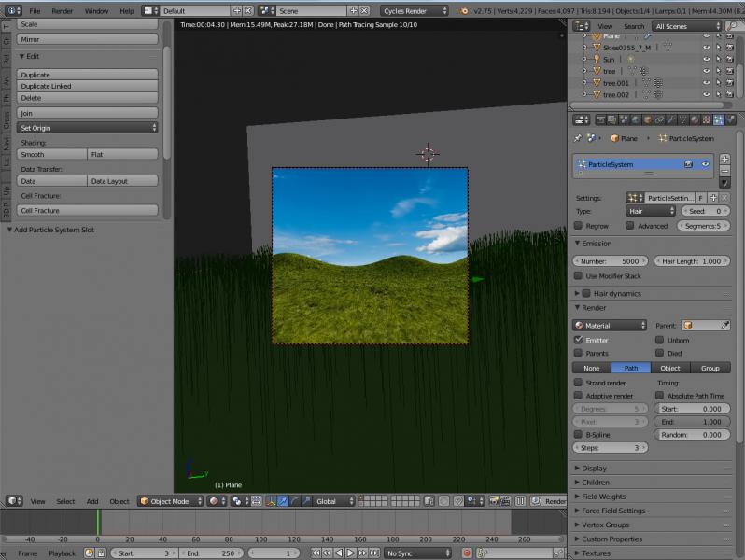Screen dimensions: 745x560
Task: Click the eyedropper icon beside Parent field
Action: coord(724,325)
